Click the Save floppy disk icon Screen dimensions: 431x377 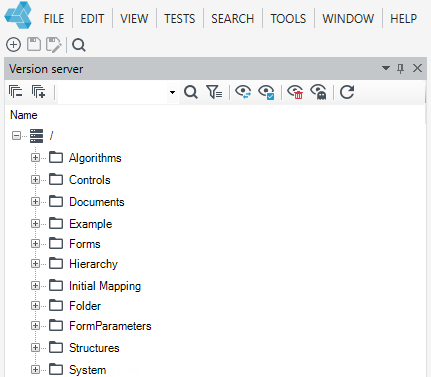34,44
